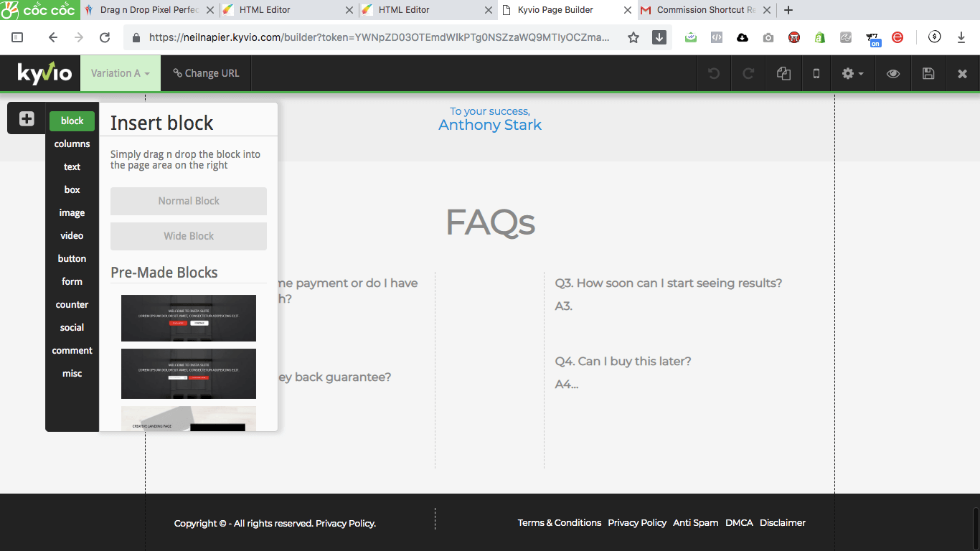
Task: Switch to Drag n Drop Pixel Perfect tab
Action: [149, 10]
